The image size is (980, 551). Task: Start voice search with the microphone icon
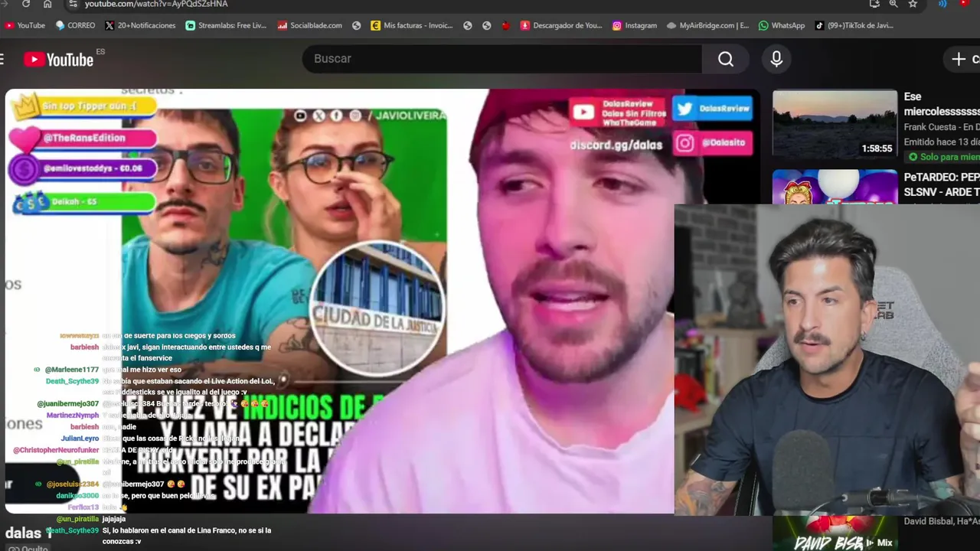[x=776, y=59]
